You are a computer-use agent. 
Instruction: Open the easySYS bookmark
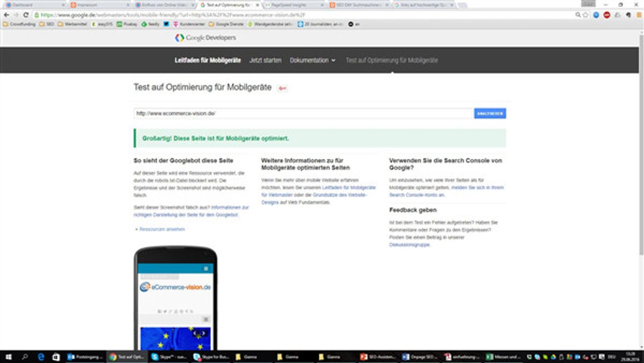click(x=102, y=24)
